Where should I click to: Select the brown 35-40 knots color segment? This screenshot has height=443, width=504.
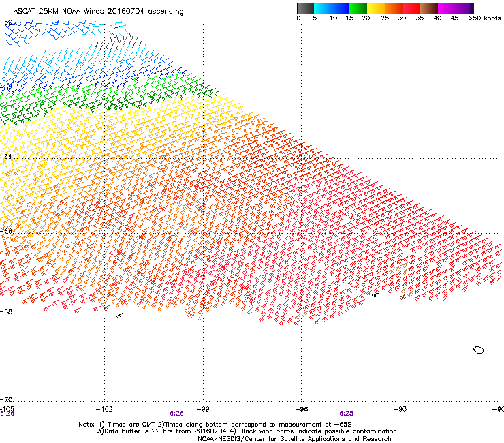coord(429,8)
